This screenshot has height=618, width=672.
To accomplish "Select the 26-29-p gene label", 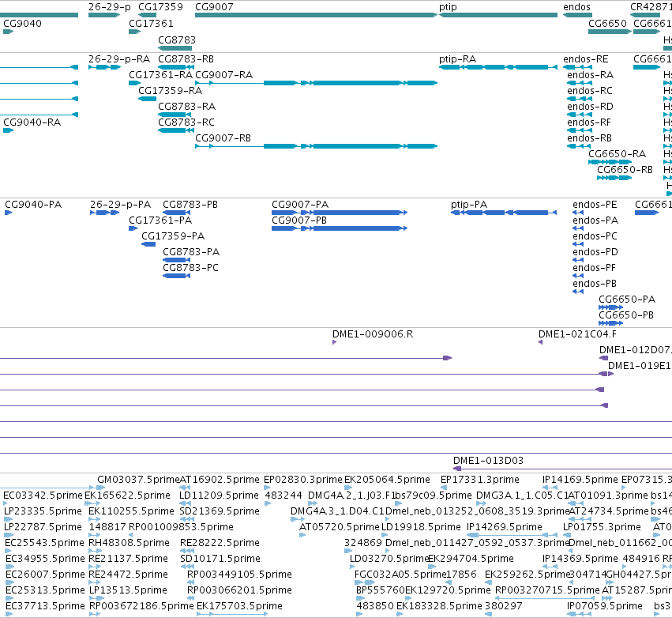I will (x=109, y=7).
